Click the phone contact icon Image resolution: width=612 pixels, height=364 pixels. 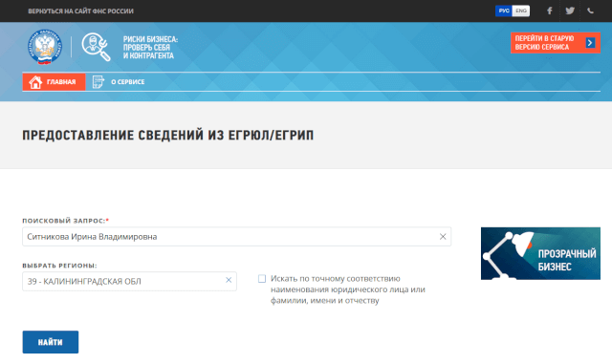591,11
